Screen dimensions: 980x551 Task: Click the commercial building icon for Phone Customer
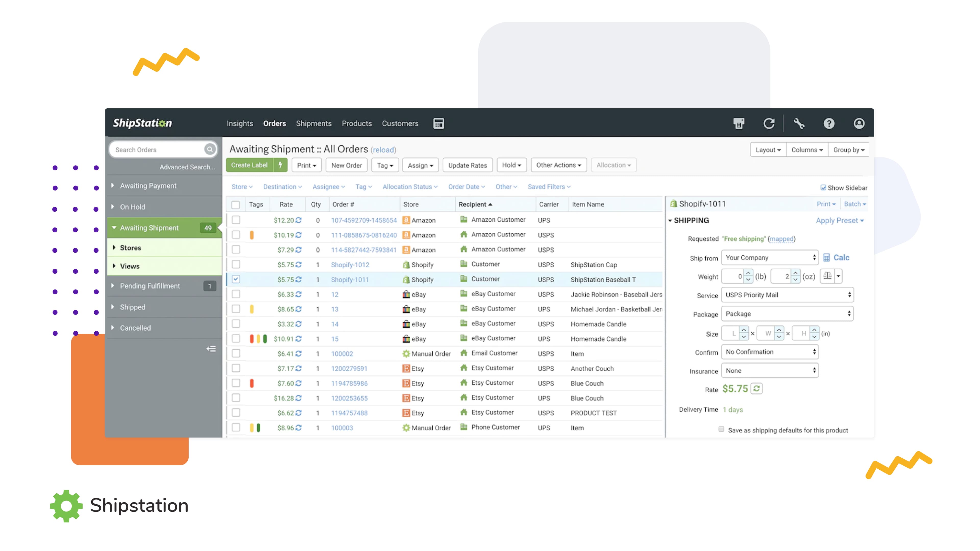[x=464, y=427]
